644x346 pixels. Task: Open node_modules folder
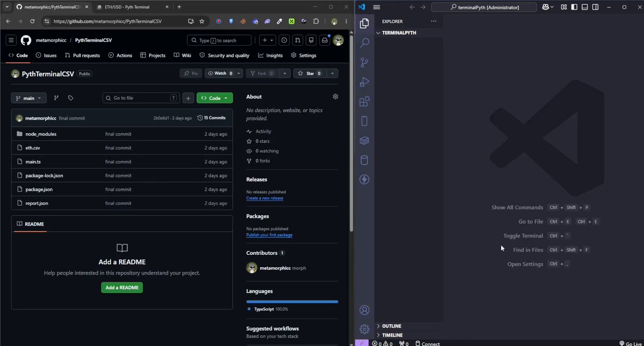(x=41, y=134)
